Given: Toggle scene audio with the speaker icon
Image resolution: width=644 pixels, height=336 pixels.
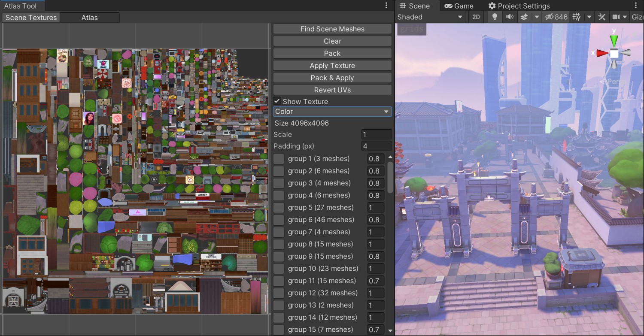Looking at the screenshot, I should [x=510, y=17].
